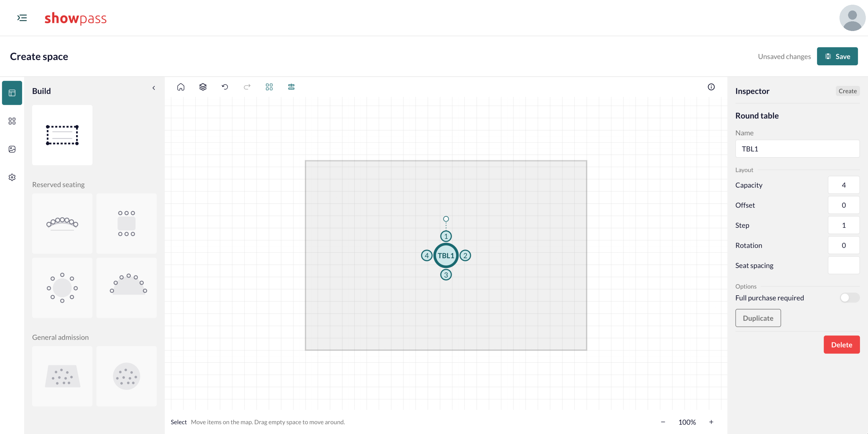Open the layers toolbar icon
868x434 pixels.
tap(203, 87)
